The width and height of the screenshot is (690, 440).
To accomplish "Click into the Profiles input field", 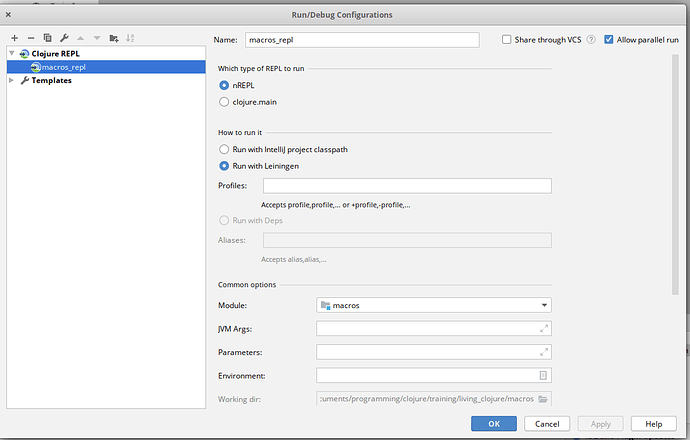I will coord(407,186).
